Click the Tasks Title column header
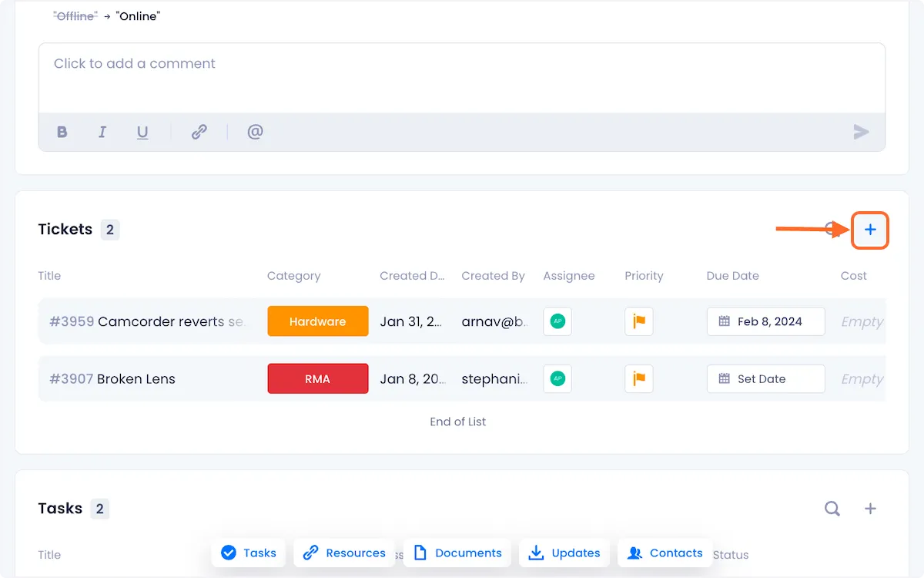Screen dimensions: 924x578 [49, 555]
